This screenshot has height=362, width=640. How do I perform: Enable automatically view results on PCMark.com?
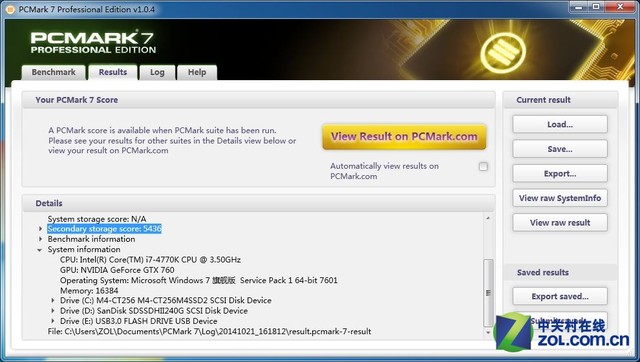483,167
